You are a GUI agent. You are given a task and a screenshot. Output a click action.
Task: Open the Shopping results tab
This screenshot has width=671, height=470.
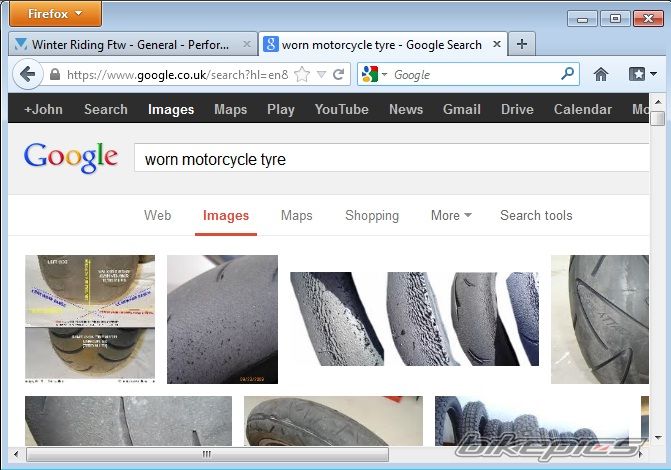372,215
